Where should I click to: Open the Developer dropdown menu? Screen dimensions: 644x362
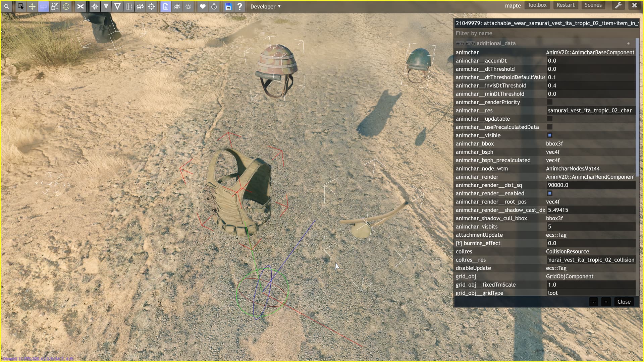[265, 6]
